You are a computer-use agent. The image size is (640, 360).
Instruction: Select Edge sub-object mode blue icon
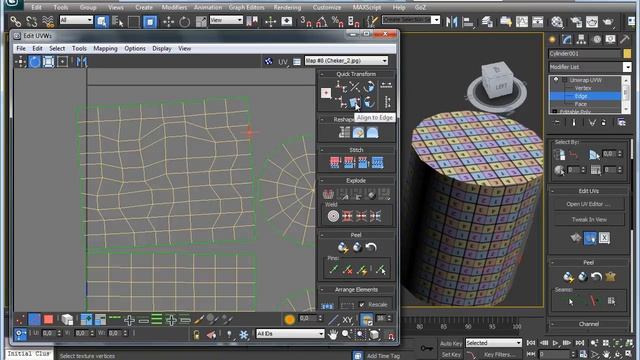(x=34, y=320)
